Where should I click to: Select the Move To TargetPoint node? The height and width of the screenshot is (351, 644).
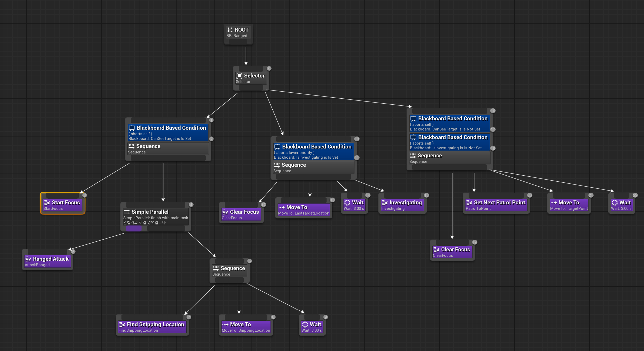(x=569, y=203)
